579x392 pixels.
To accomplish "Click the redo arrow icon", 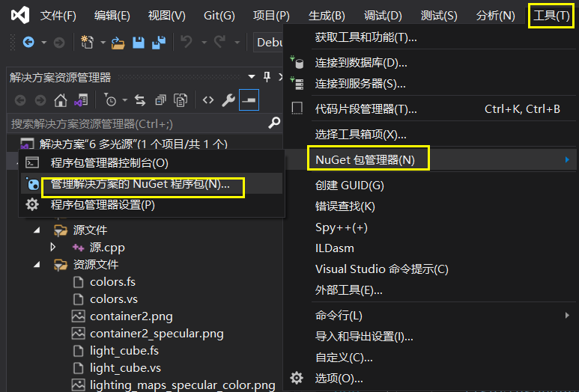I will tap(220, 43).
